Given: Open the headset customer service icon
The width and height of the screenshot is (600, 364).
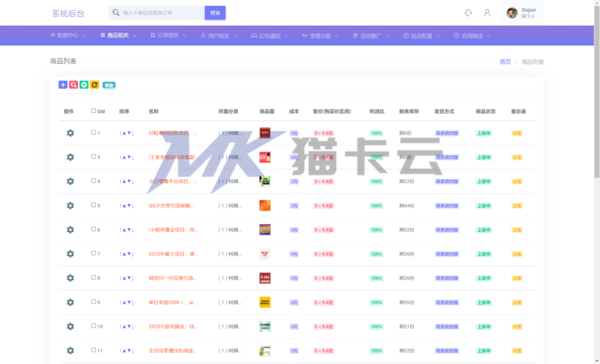Looking at the screenshot, I should pos(468,13).
